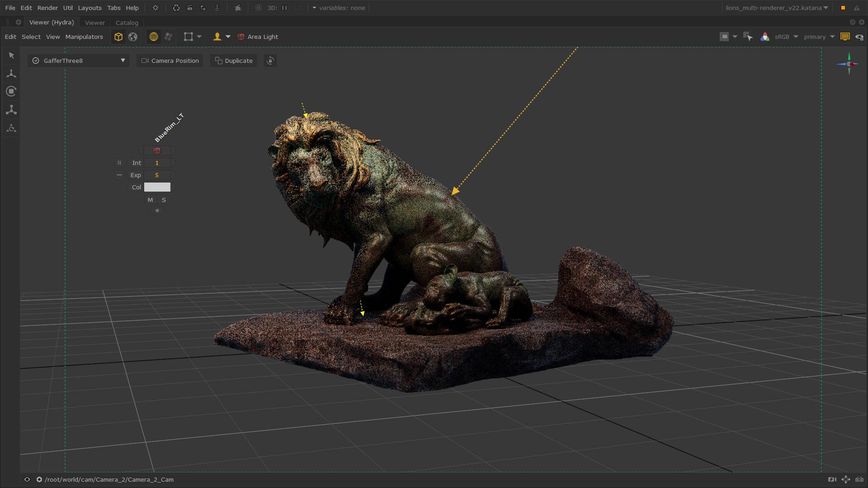The width and height of the screenshot is (868, 488).
Task: Click the yellow monitor display icon
Action: coord(845,37)
